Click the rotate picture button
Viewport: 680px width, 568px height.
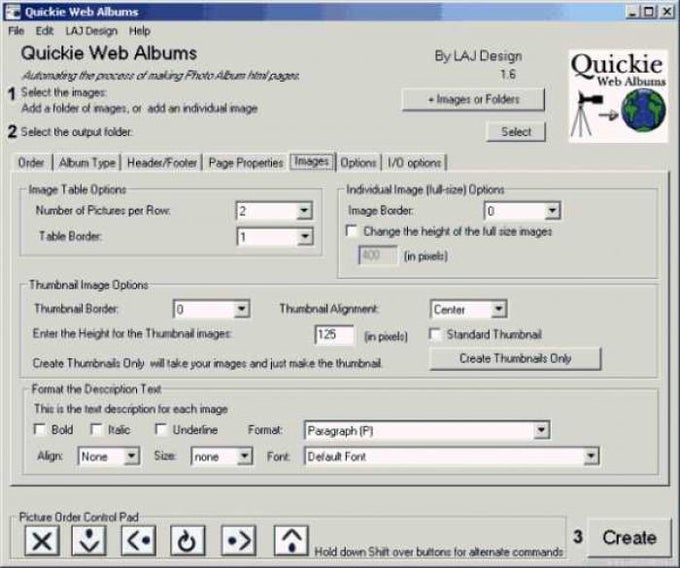[187, 540]
